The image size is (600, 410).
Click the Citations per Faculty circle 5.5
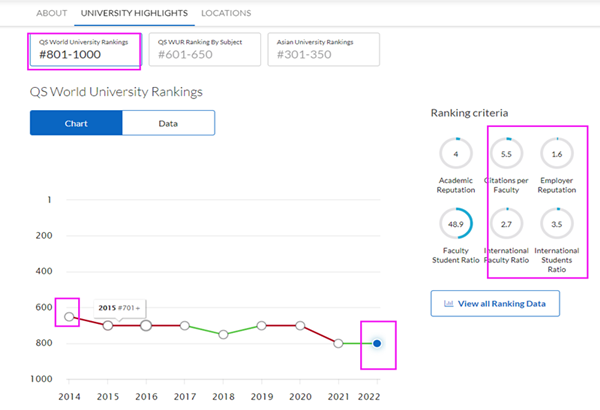click(506, 154)
